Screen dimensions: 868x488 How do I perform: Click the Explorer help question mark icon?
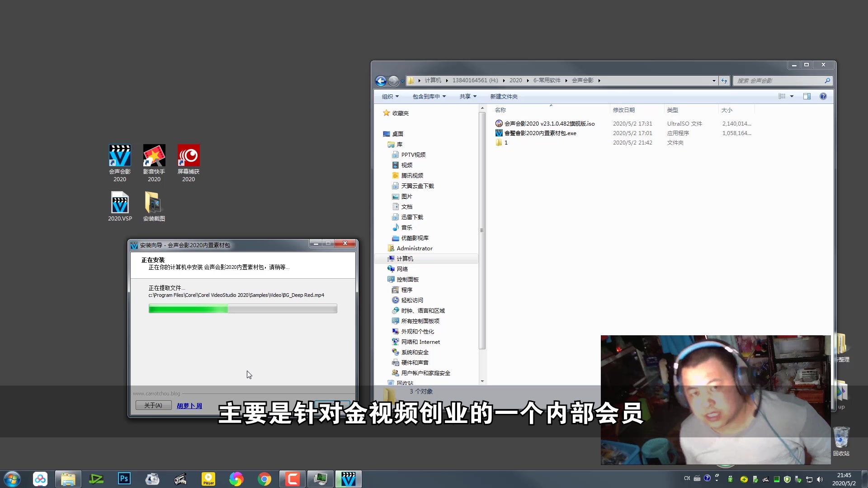pos(823,96)
